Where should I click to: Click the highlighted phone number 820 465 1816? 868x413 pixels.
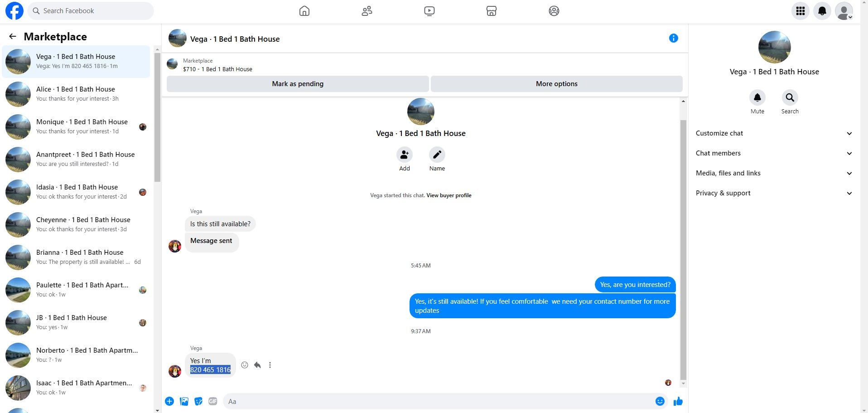(210, 370)
